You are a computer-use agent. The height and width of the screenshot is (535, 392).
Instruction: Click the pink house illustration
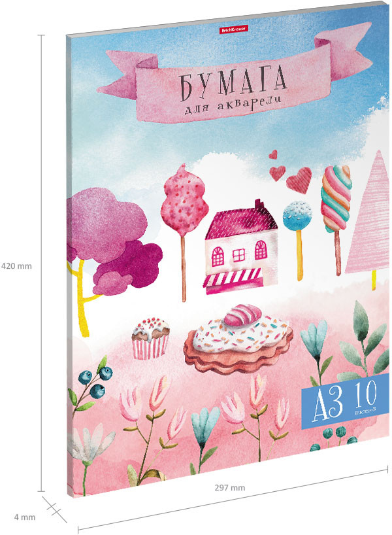[x=241, y=247]
